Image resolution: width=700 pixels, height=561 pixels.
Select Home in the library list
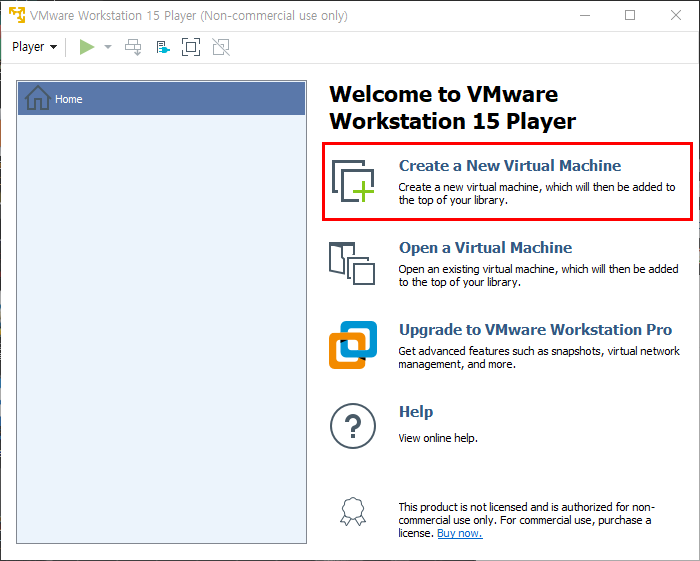click(x=162, y=99)
